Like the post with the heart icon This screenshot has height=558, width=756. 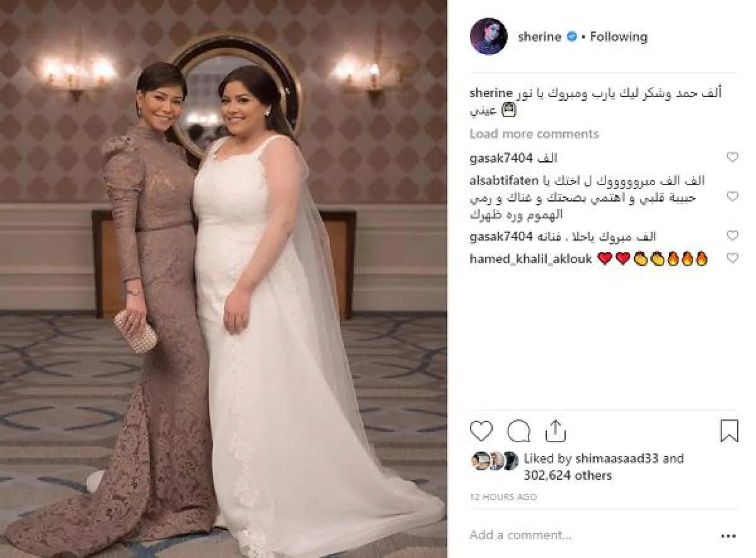481,431
